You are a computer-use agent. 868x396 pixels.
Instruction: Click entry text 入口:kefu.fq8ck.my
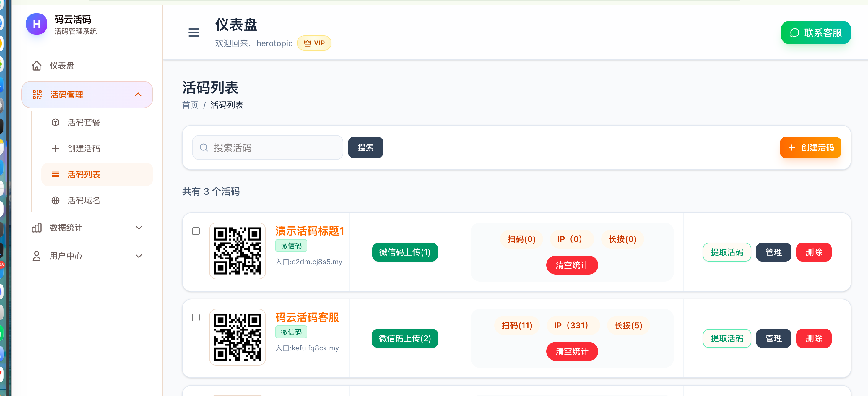tap(307, 348)
